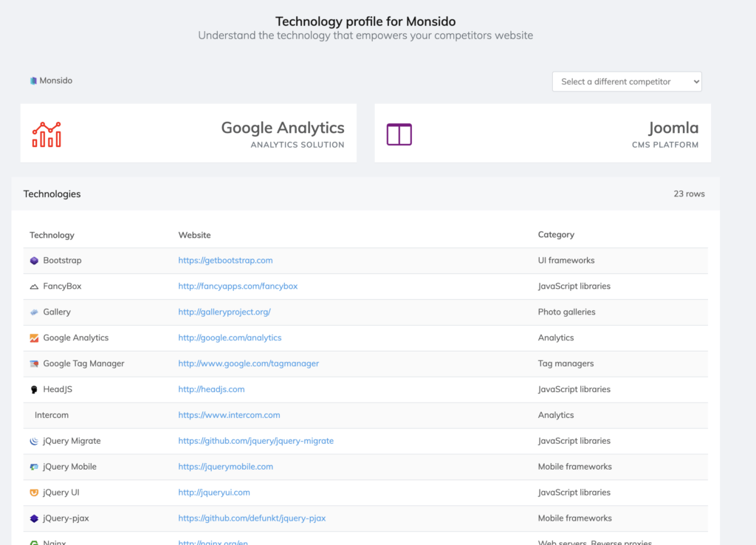Open the 'Select a different competitor' dropdown
Screen dimensions: 756x545
[627, 81]
